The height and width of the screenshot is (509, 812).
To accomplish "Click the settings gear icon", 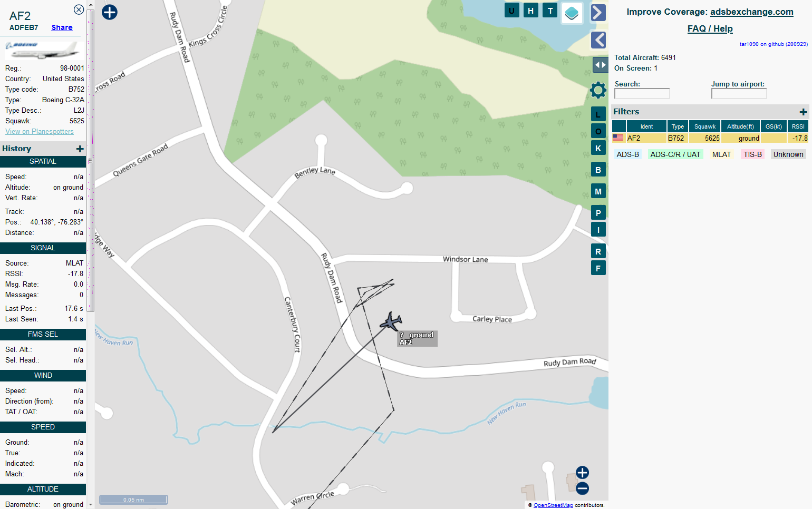I will [x=598, y=90].
